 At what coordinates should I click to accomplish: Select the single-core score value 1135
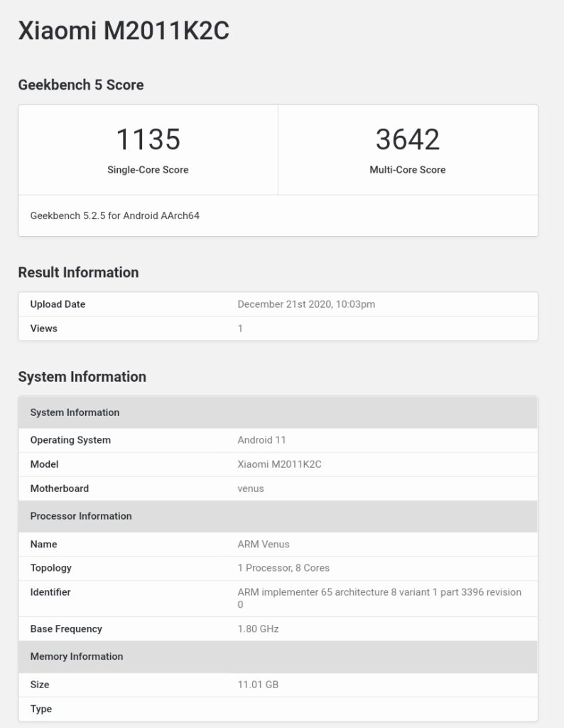[148, 139]
